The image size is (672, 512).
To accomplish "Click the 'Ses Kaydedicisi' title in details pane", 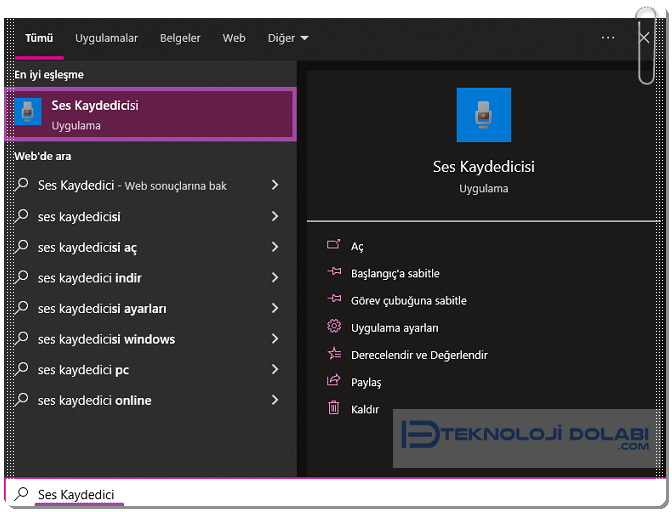I will click(483, 167).
